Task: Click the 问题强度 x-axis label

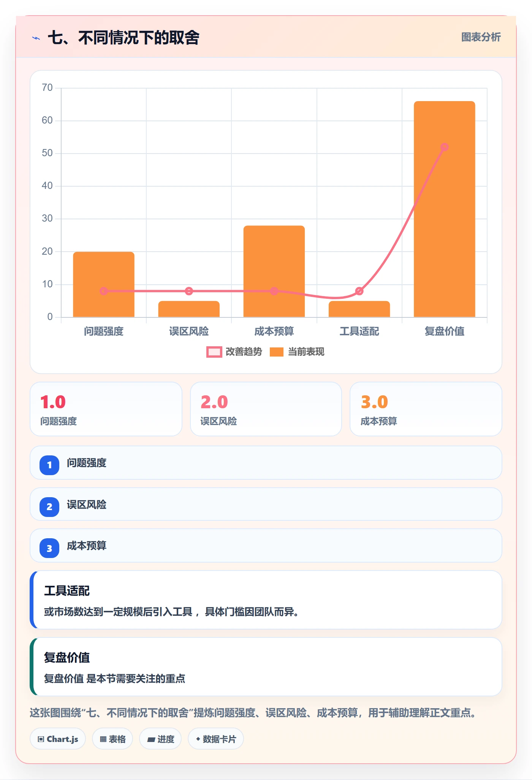Action: [x=104, y=331]
